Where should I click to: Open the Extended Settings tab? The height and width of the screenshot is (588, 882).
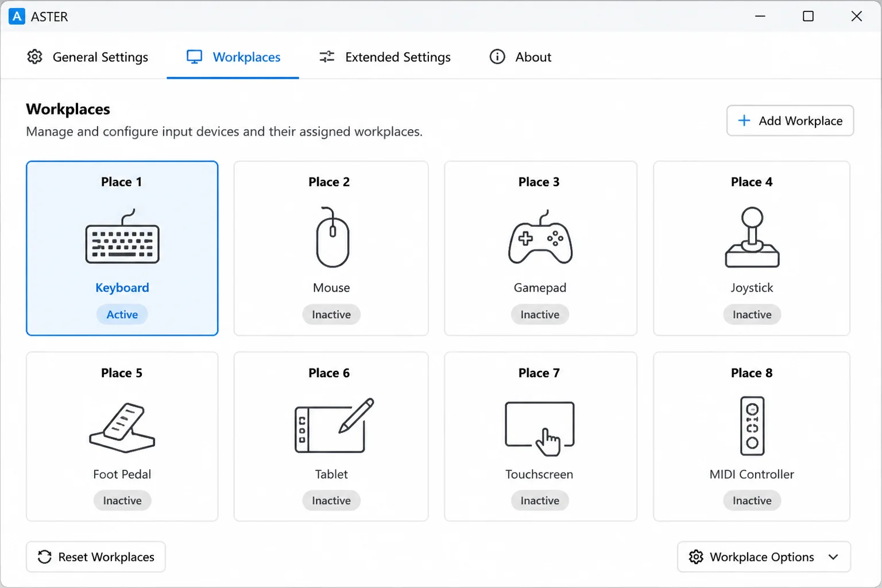point(385,57)
